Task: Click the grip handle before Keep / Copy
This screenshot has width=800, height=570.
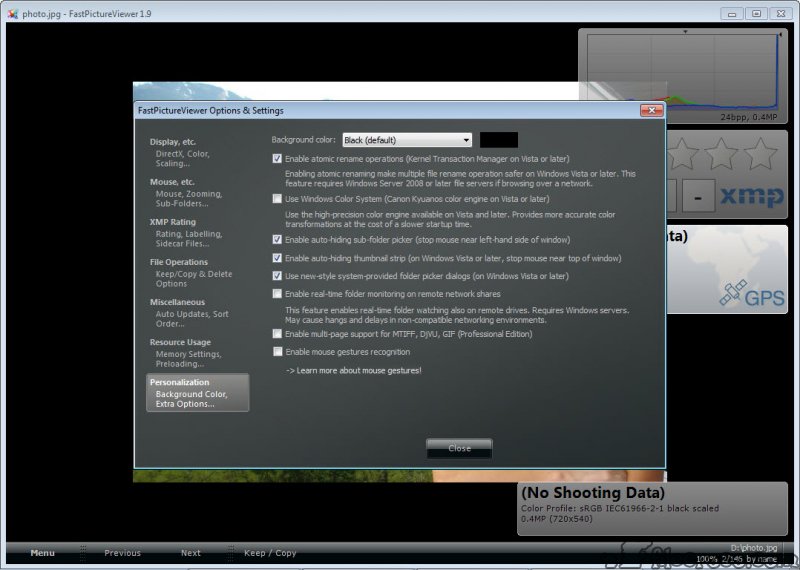Action: point(231,553)
